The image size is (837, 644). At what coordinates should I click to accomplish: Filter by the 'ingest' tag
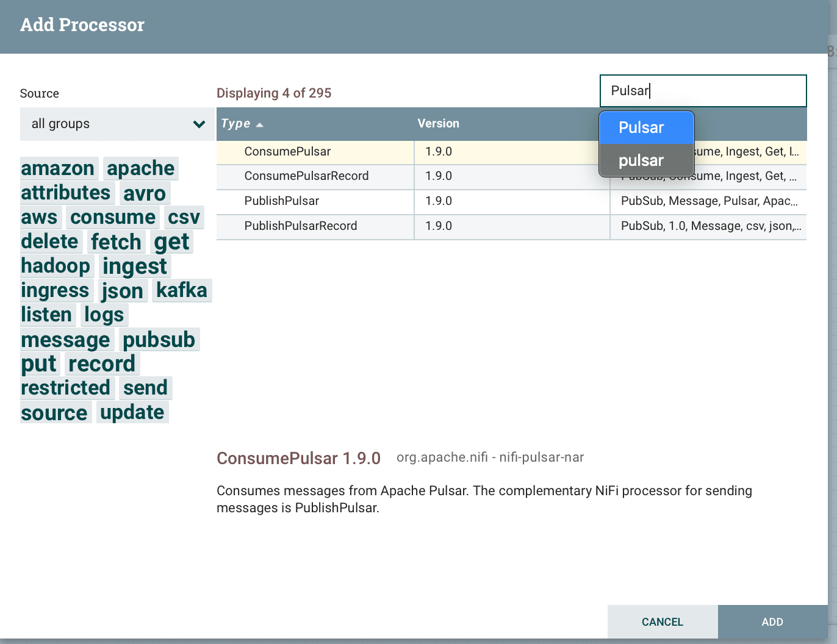(134, 266)
